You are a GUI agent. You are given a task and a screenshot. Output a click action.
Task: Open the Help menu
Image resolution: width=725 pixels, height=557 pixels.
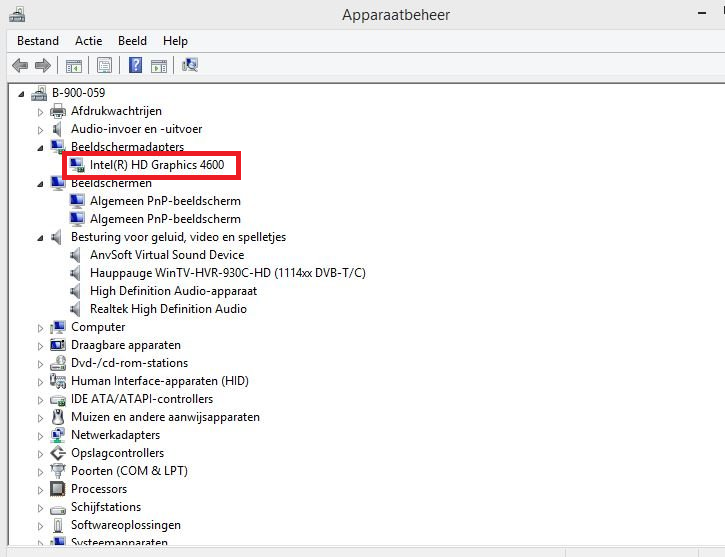pyautogui.click(x=175, y=41)
